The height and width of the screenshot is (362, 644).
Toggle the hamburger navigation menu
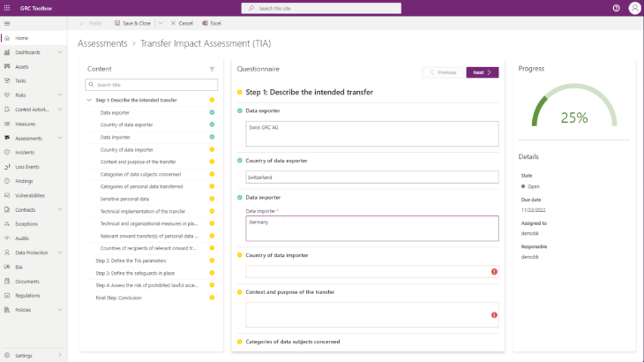[7, 24]
